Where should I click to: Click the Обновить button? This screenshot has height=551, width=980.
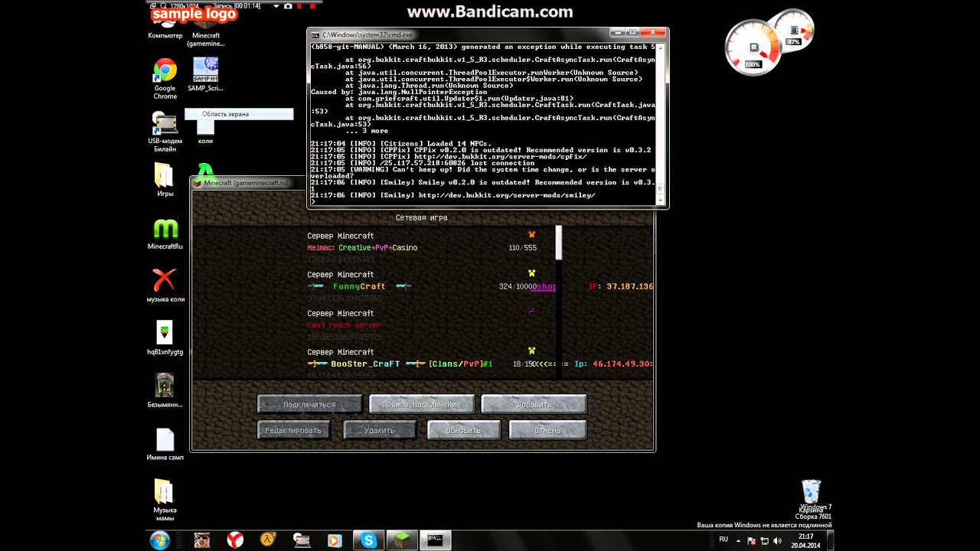[x=464, y=430]
